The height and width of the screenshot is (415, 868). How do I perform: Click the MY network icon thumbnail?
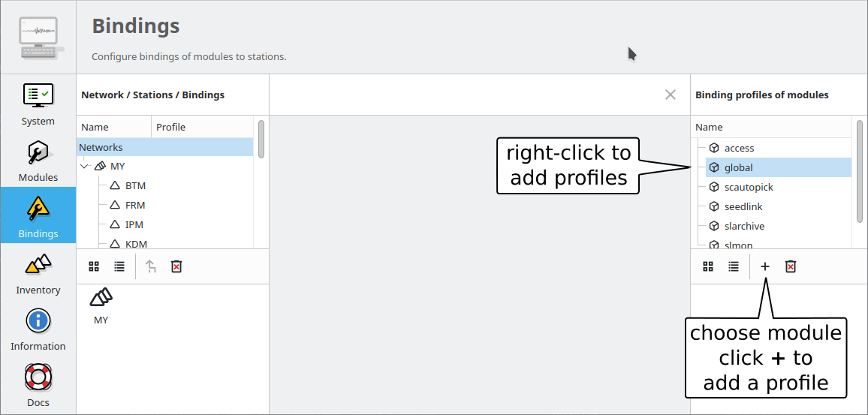[101, 298]
